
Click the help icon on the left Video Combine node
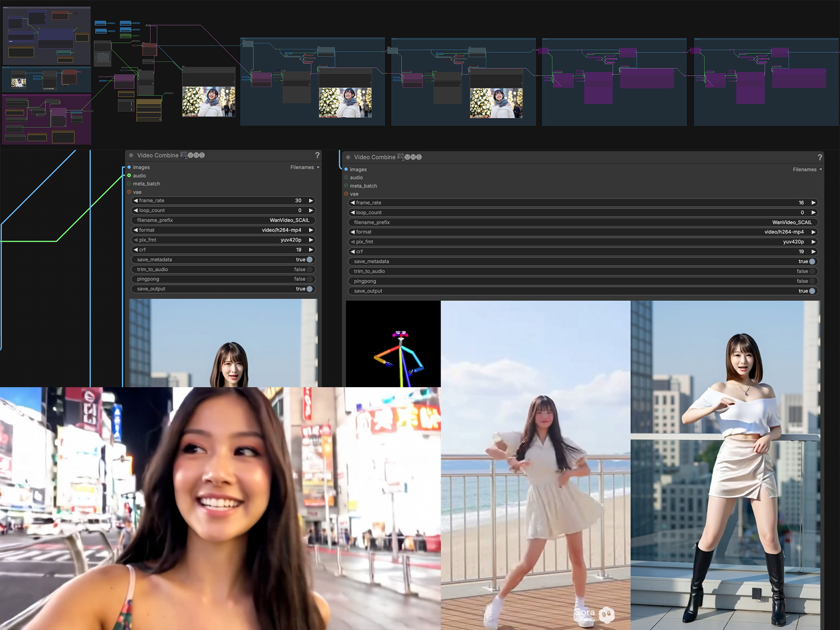pos(317,155)
